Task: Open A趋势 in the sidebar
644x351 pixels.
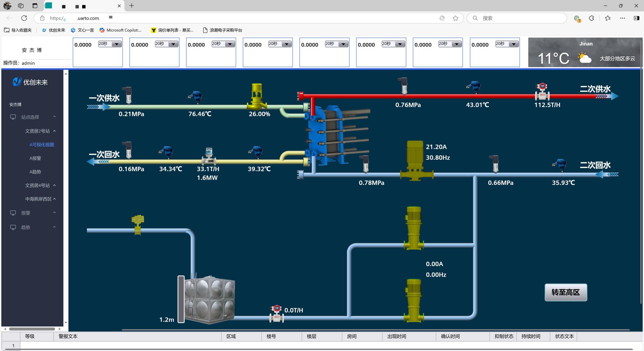Action: [35, 172]
